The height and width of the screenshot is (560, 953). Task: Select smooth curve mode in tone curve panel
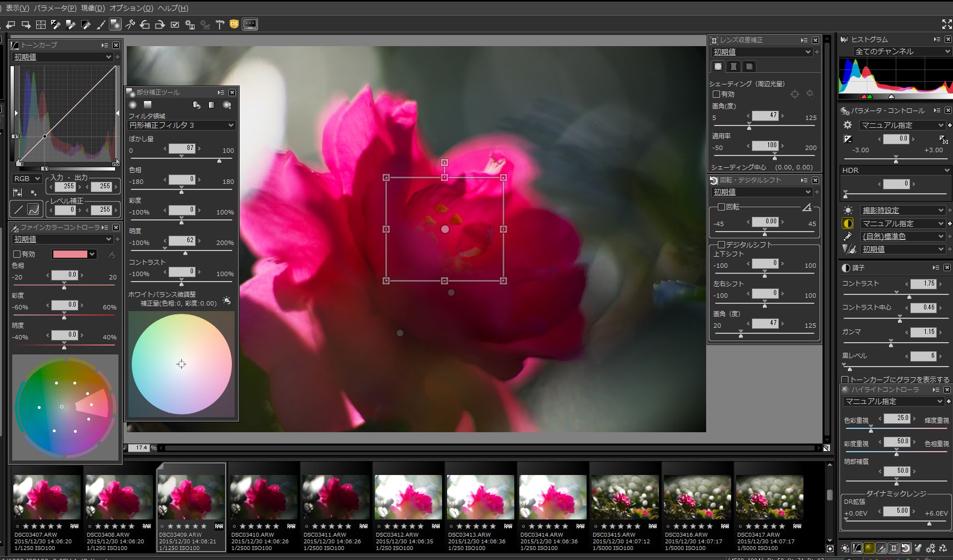(33, 209)
